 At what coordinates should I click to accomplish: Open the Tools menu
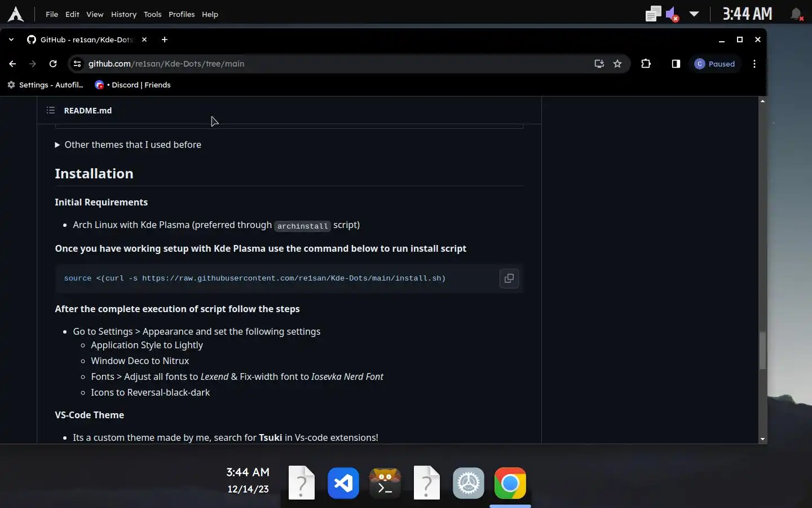(x=152, y=14)
